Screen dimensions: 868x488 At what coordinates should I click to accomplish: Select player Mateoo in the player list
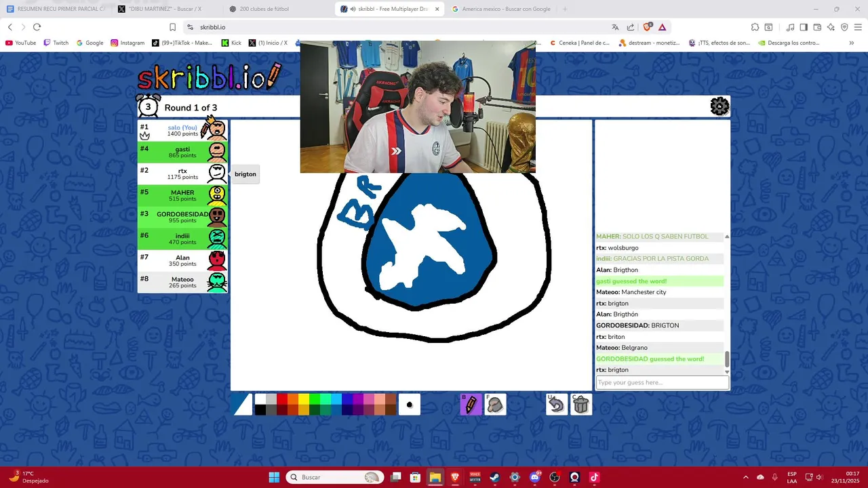pyautogui.click(x=182, y=282)
